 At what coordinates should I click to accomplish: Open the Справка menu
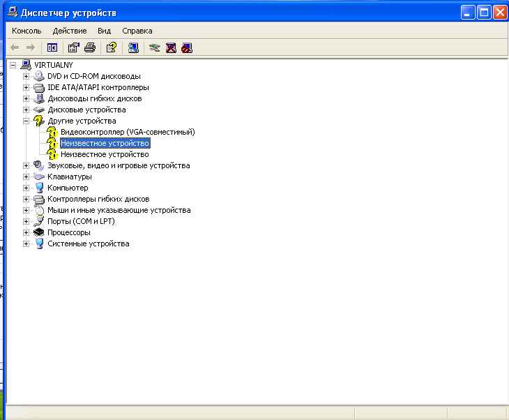tap(137, 31)
